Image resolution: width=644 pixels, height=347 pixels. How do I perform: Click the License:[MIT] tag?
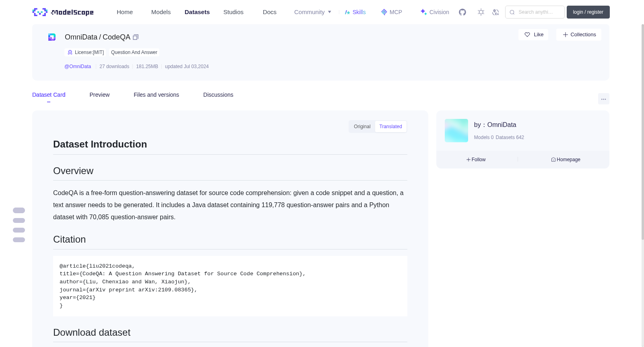(85, 52)
